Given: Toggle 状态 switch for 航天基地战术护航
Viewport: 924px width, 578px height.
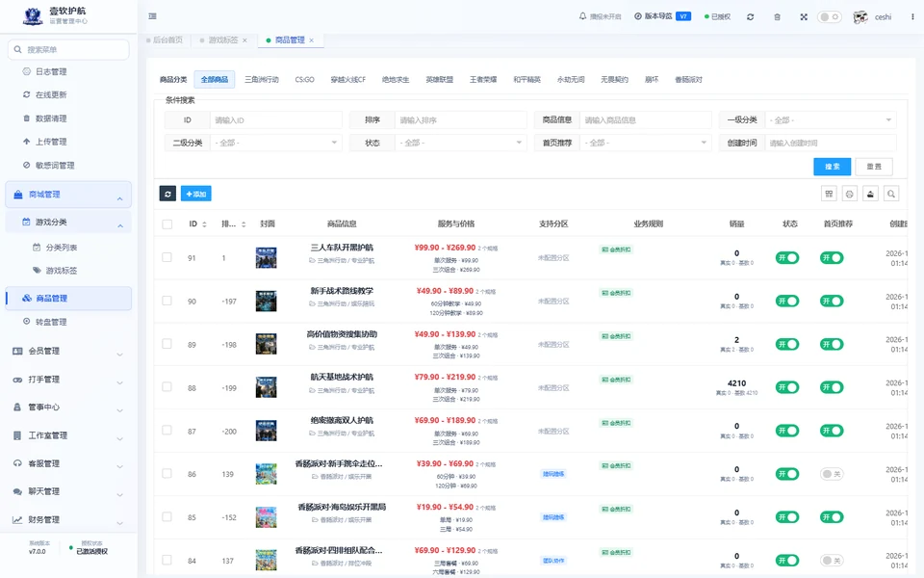Looking at the screenshot, I should [x=787, y=387].
